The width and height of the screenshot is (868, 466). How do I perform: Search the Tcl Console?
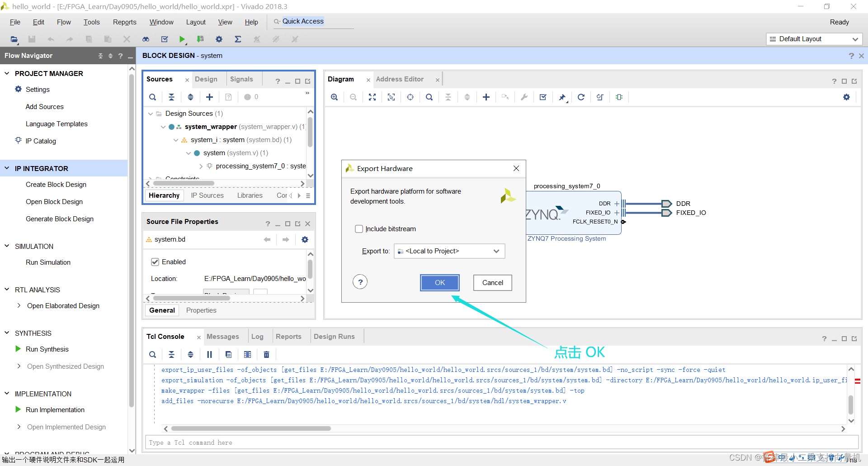153,354
